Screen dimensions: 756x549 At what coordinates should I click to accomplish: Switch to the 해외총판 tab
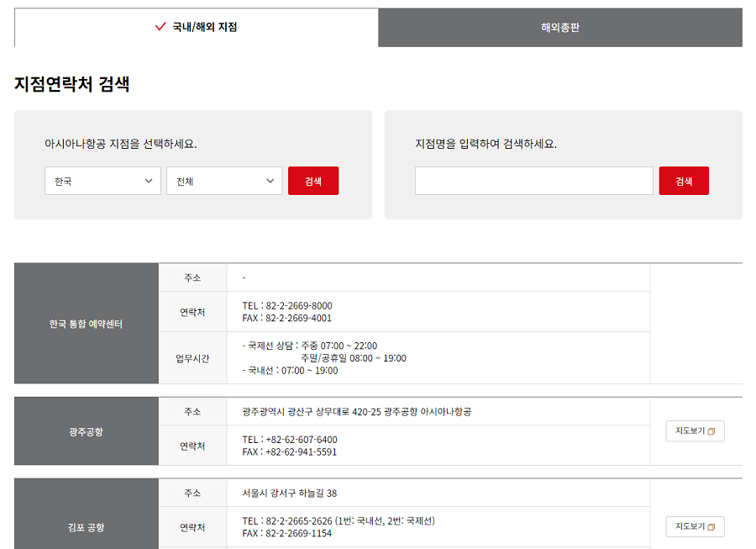tap(560, 27)
